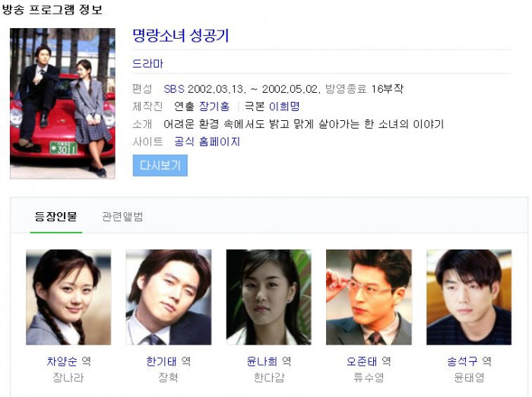Screen dimensions: 532x397
Task: Open writer 이희명 link
Action: coord(284,106)
